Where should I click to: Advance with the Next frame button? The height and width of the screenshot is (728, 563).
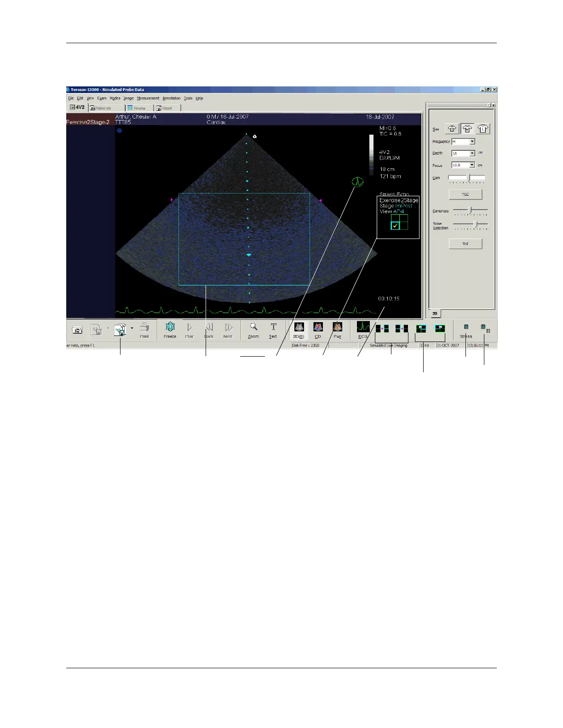[228, 330]
